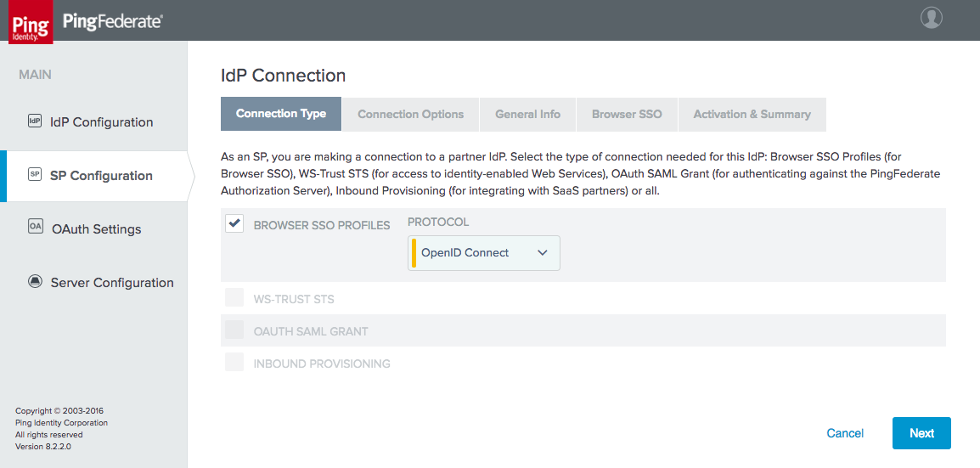Toggle the Inbound Provisioning checkbox
The height and width of the screenshot is (468, 980).
234,363
